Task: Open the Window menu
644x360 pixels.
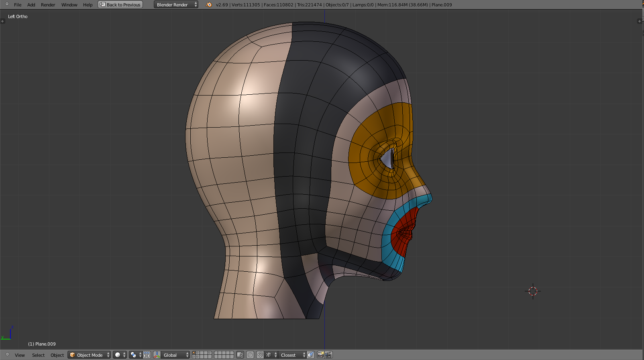Action: [69, 5]
